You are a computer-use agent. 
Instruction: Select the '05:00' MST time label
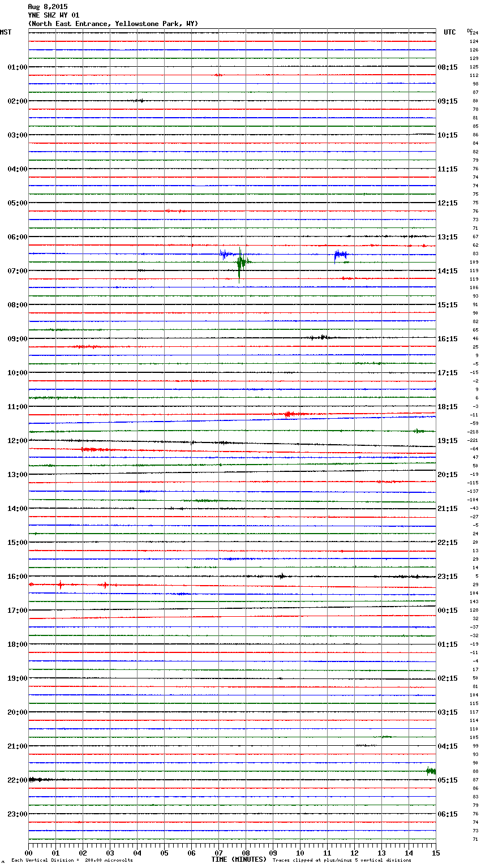[17, 203]
